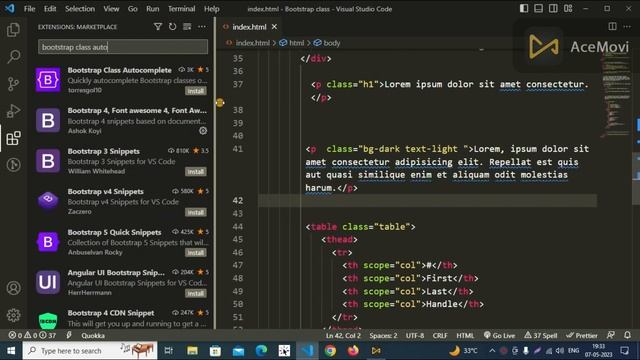Select the index.html editor tab

pyautogui.click(x=249, y=27)
